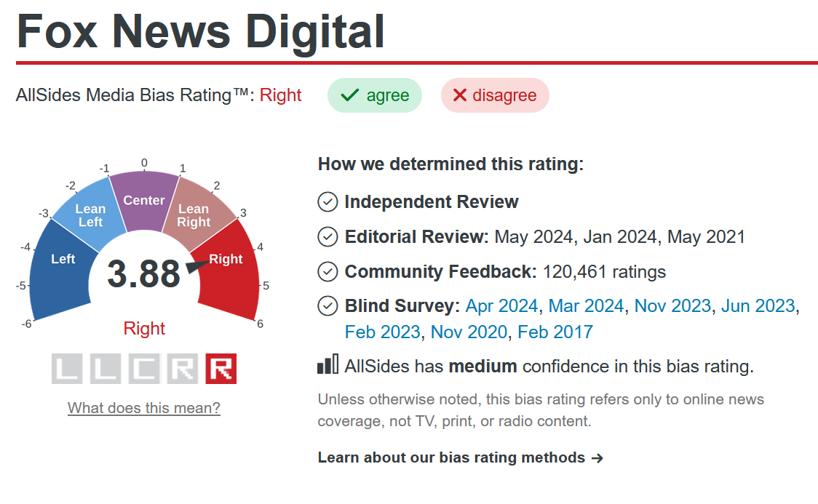Click the checkmark icon beside Editorial Review
Viewport: 818px width, 504px height.
pyautogui.click(x=327, y=236)
